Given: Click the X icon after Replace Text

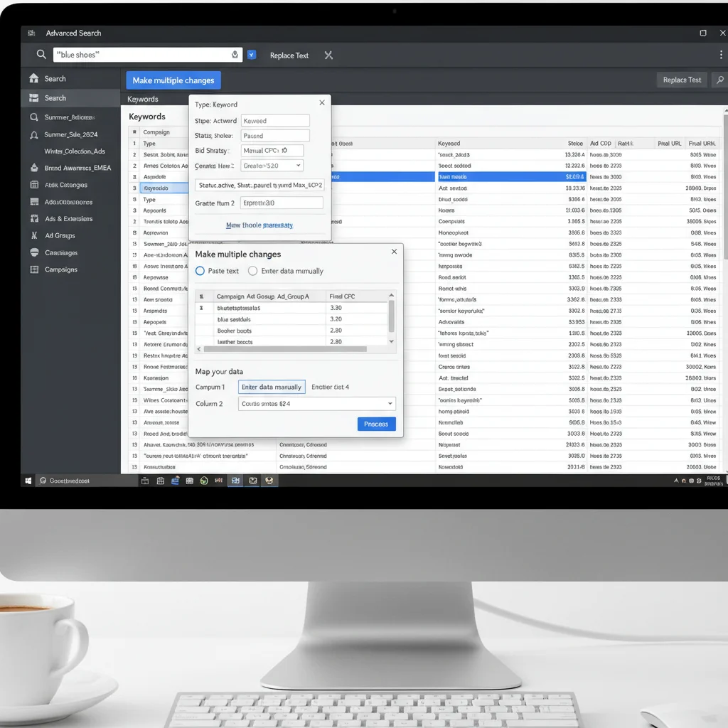Looking at the screenshot, I should click(x=328, y=55).
